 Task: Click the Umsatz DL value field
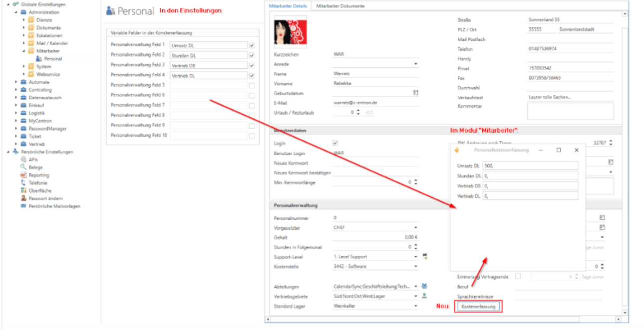tap(530, 166)
